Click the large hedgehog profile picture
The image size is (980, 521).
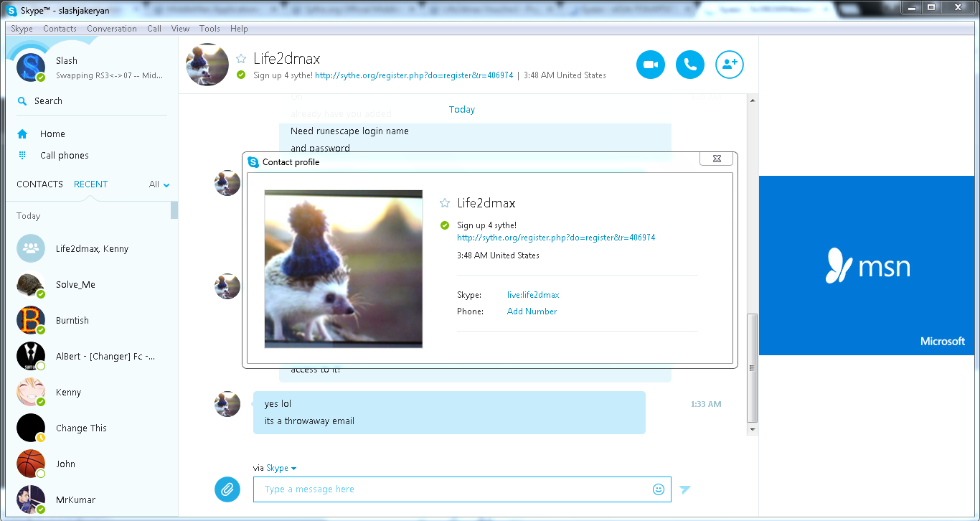coord(344,269)
